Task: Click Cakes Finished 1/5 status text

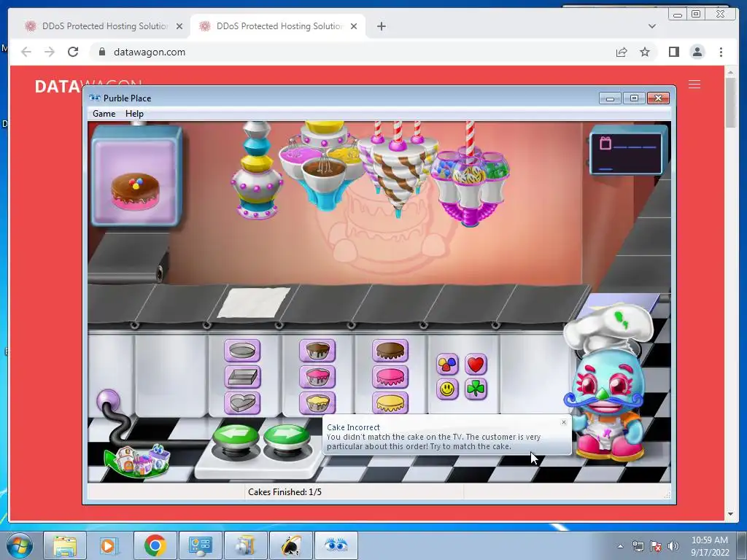Action: [x=285, y=492]
